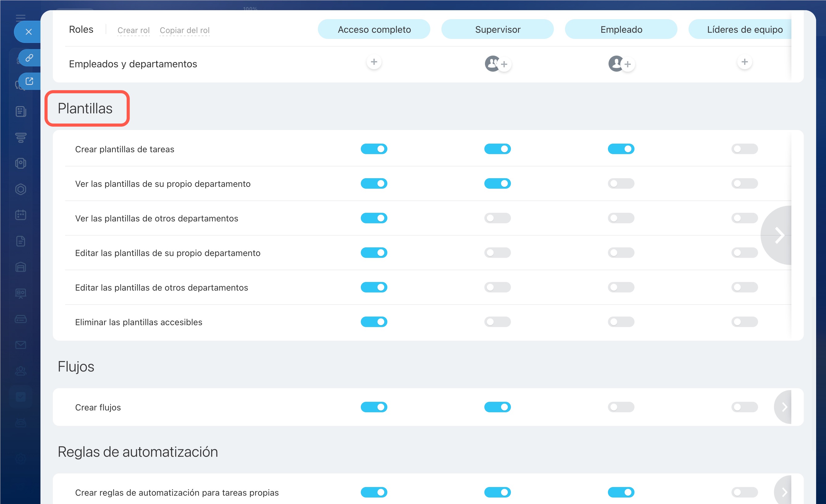This screenshot has width=826, height=504.
Task: Click the right chevron in Reglas de automatización
Action: [x=784, y=492]
